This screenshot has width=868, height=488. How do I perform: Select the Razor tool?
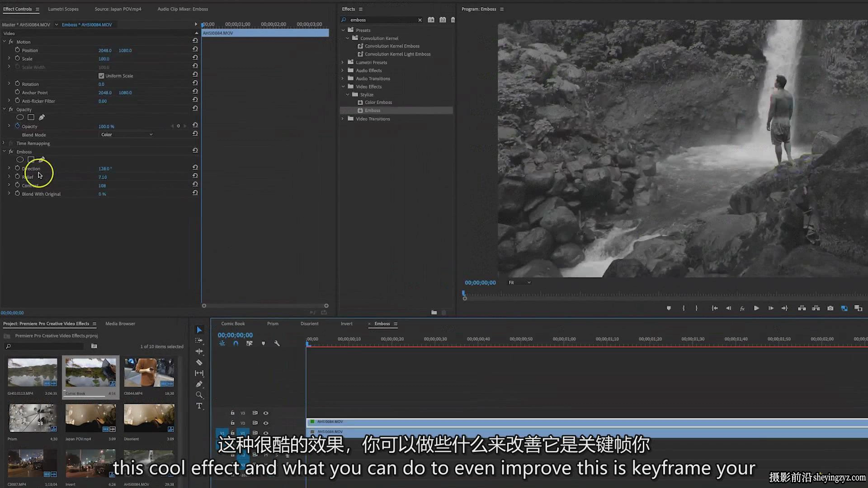tap(199, 362)
